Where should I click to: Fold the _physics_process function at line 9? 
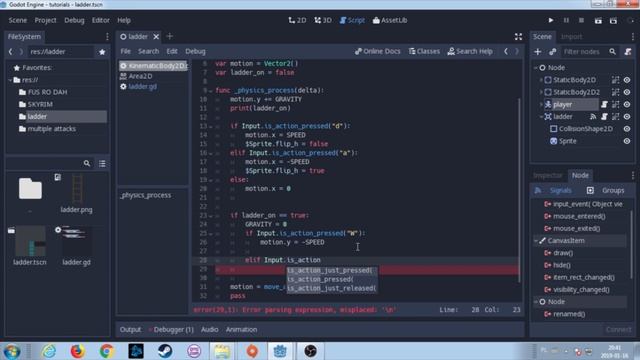211,91
